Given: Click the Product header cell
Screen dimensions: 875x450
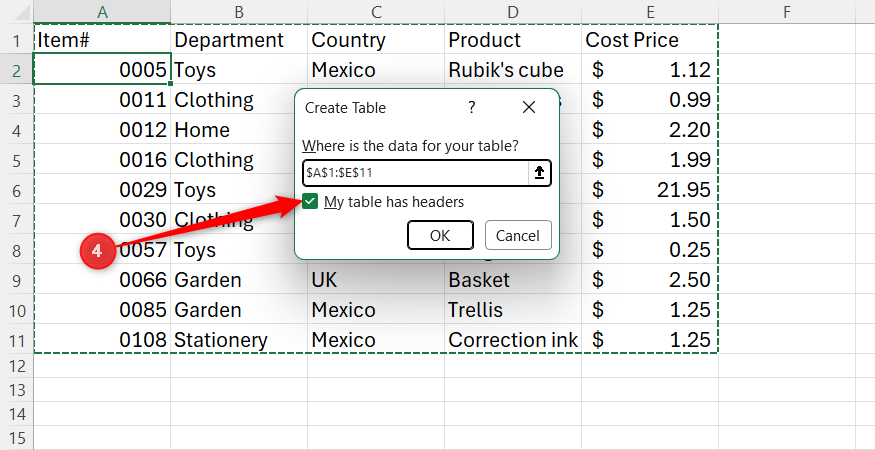Looking at the screenshot, I should tap(513, 40).
